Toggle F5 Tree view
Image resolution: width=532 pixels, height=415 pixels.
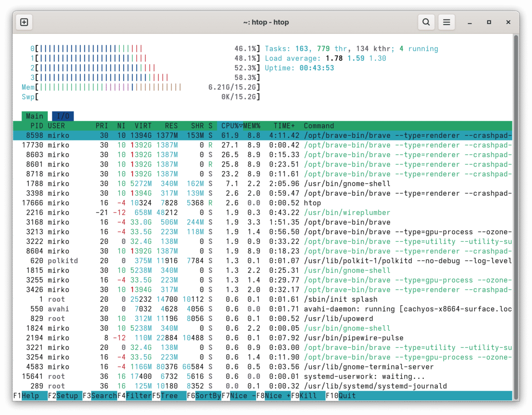pyautogui.click(x=169, y=396)
